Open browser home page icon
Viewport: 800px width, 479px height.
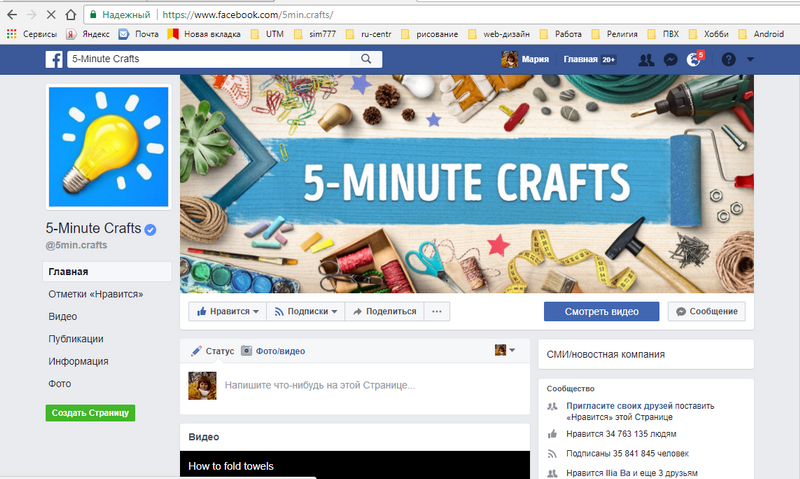(x=71, y=15)
